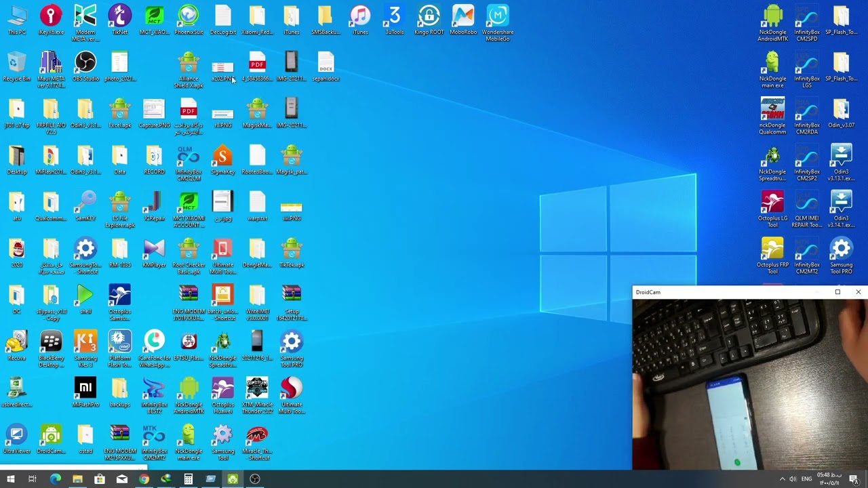
Task: Show hidden system tray icons
Action: click(x=781, y=479)
